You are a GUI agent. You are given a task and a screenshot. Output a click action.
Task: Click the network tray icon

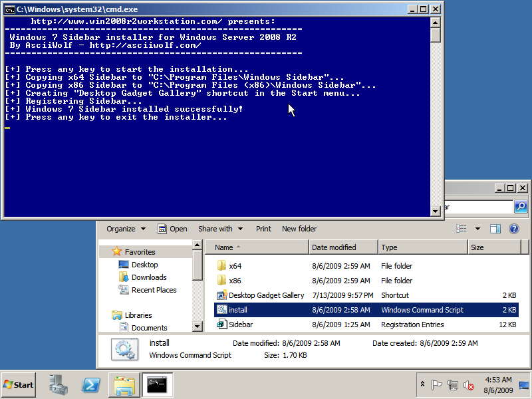click(x=453, y=385)
